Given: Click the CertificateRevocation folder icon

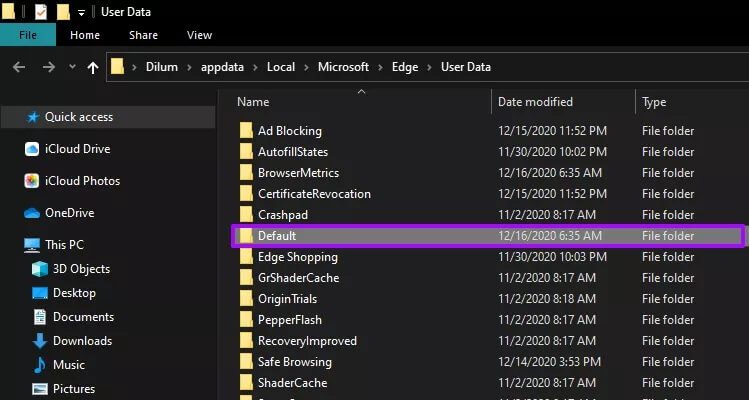Looking at the screenshot, I should 246,194.
